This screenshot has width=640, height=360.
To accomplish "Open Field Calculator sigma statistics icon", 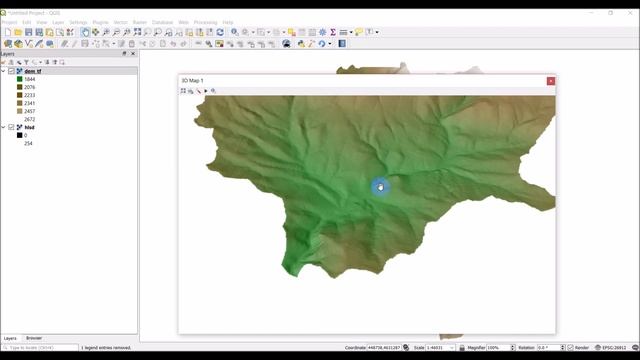I will pos(333,32).
